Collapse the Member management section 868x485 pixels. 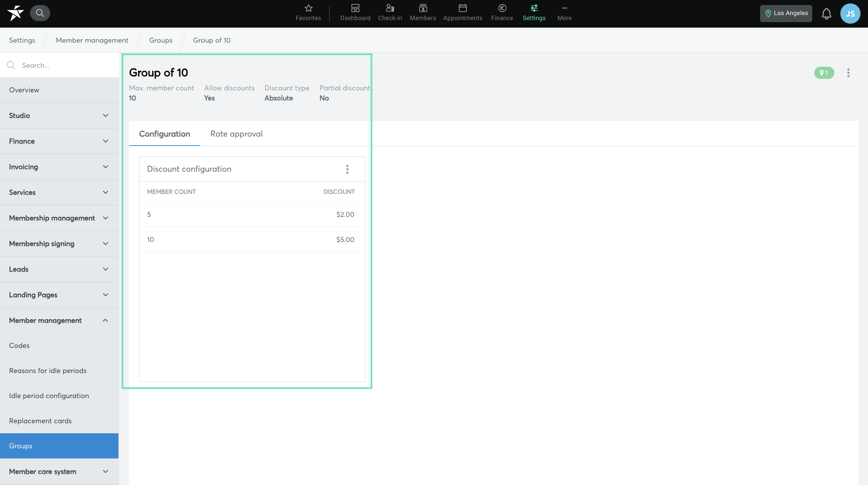59,320
